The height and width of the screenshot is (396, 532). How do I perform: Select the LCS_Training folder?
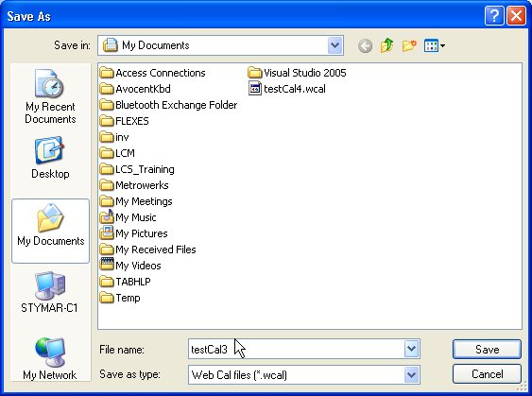click(x=137, y=169)
